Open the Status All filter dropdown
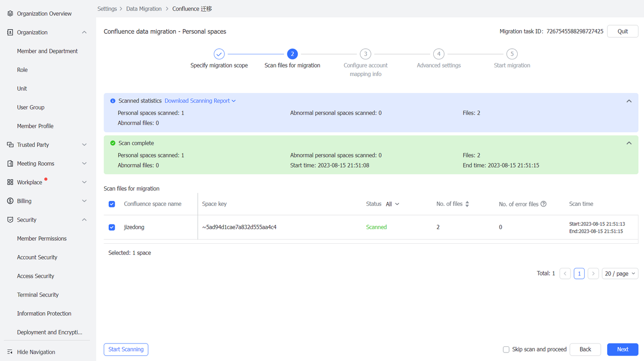The height and width of the screenshot is (361, 644). (x=392, y=204)
